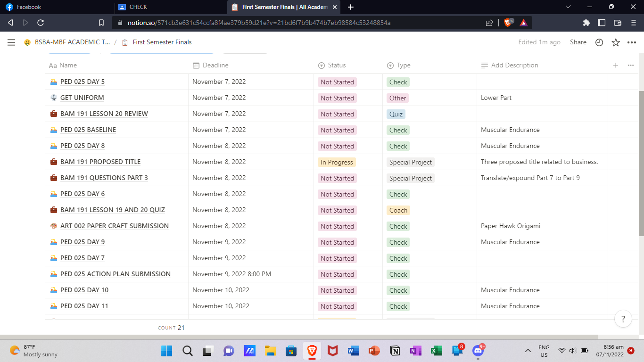Open the taskbar clock showing 8:56 am
644x362 pixels.
pos(610,351)
